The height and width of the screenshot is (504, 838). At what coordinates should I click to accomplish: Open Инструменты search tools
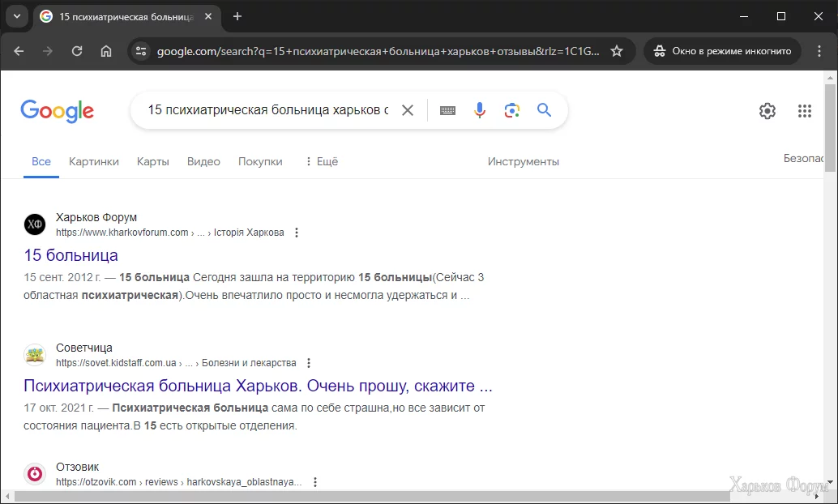pyautogui.click(x=524, y=162)
